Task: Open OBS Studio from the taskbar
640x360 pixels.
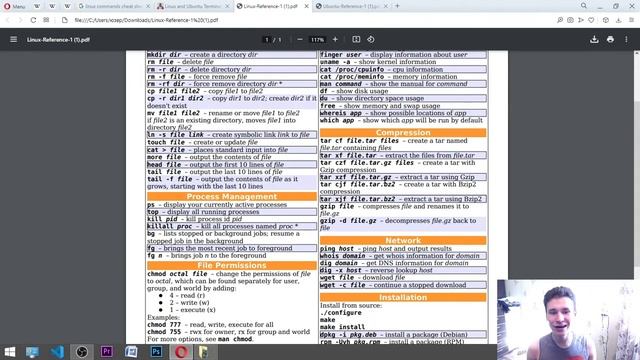Action: click(x=82, y=352)
